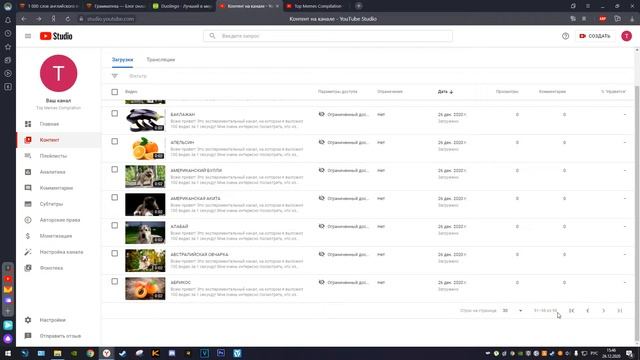Click the browser back arrow
The width and height of the screenshot is (640, 360).
coord(24,19)
